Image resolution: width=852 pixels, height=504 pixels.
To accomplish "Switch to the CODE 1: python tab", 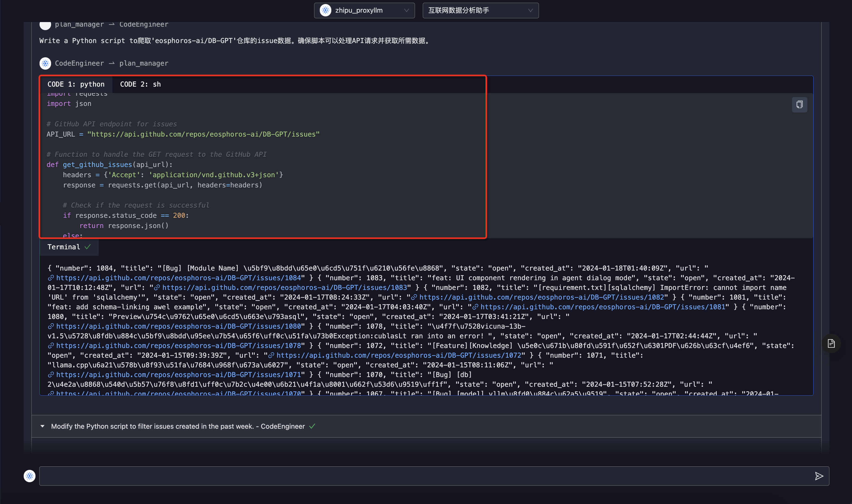I will [x=76, y=84].
